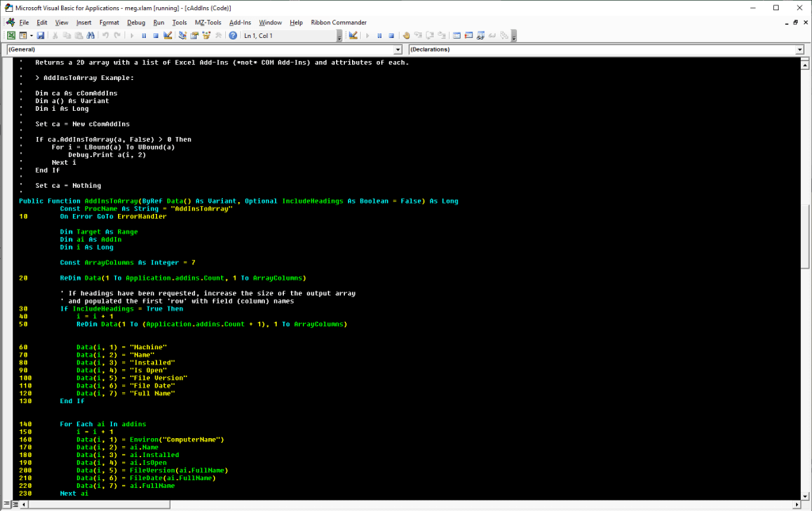Select the View Microsoft Excel icon
812x511 pixels.
(10, 36)
